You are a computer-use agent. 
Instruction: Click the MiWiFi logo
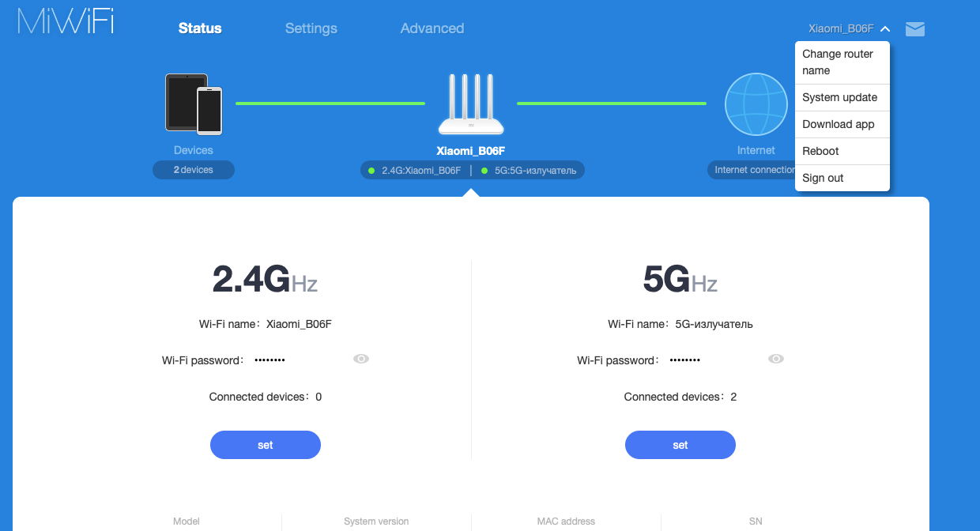pyautogui.click(x=66, y=21)
